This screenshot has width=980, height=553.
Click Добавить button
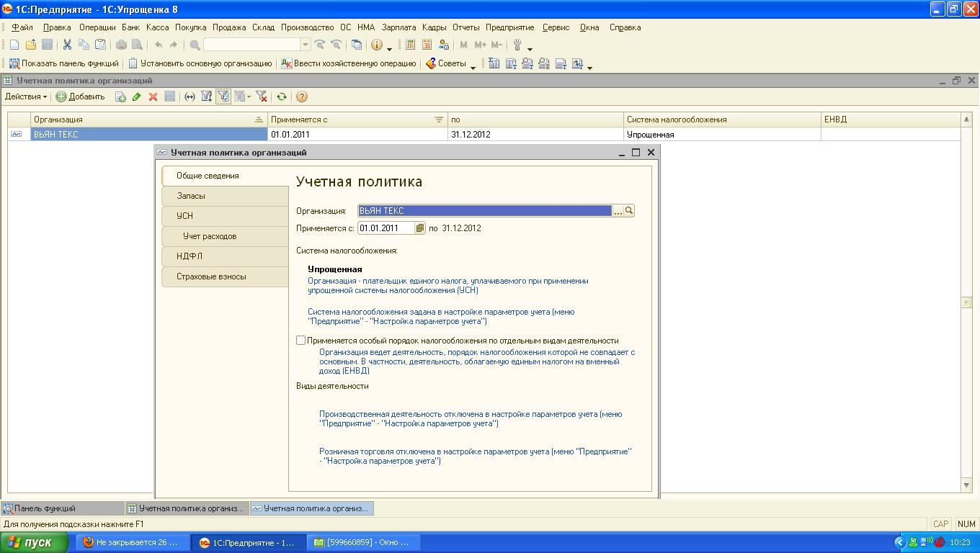[x=81, y=96]
